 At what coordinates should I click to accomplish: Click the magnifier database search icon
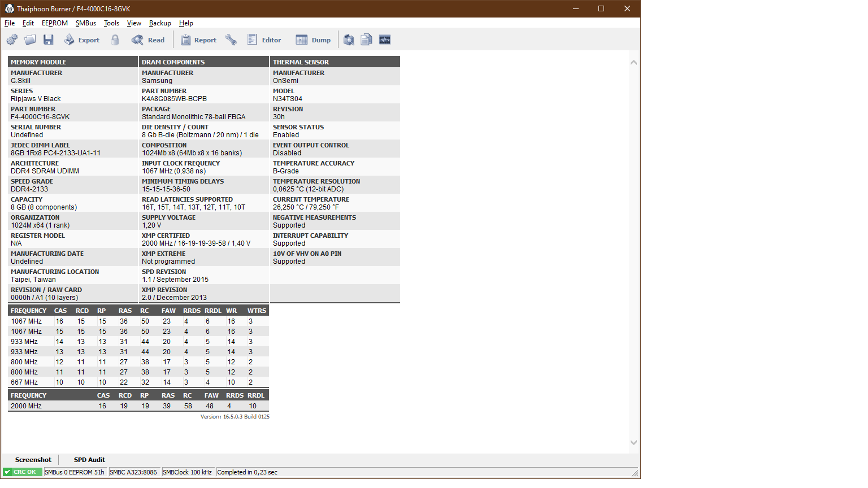349,40
